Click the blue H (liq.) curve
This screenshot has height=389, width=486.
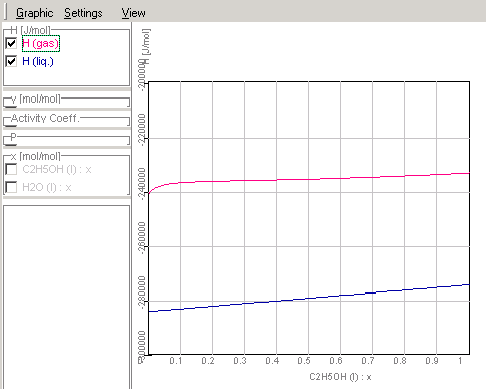[x=309, y=298]
